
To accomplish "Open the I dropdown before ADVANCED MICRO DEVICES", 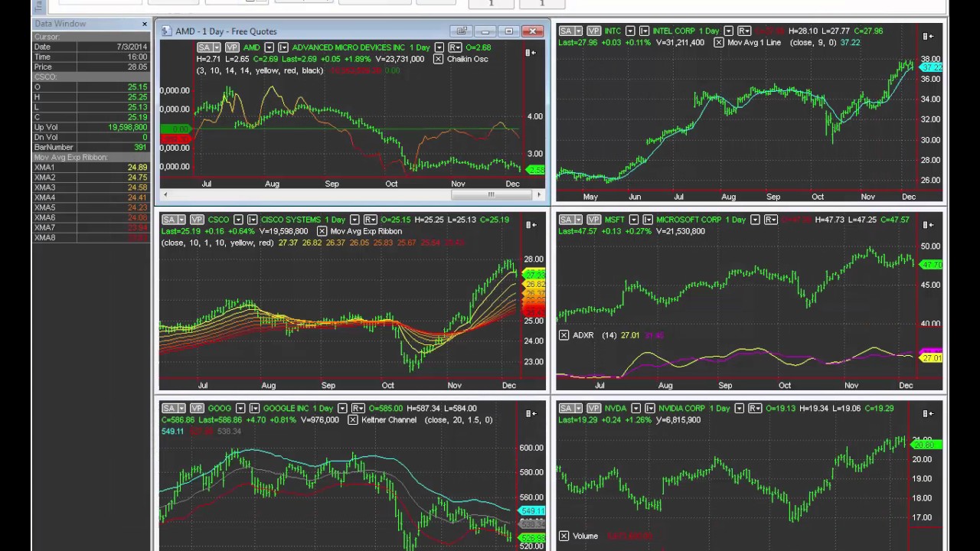I will click(283, 47).
